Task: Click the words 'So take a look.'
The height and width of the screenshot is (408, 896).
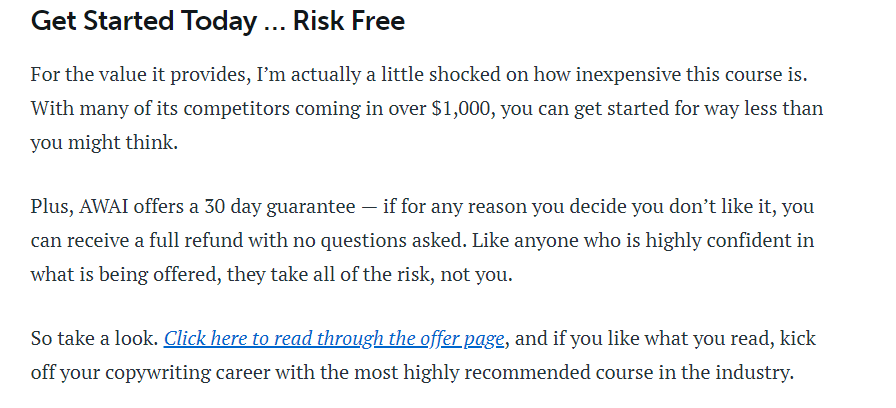Action: click(95, 338)
